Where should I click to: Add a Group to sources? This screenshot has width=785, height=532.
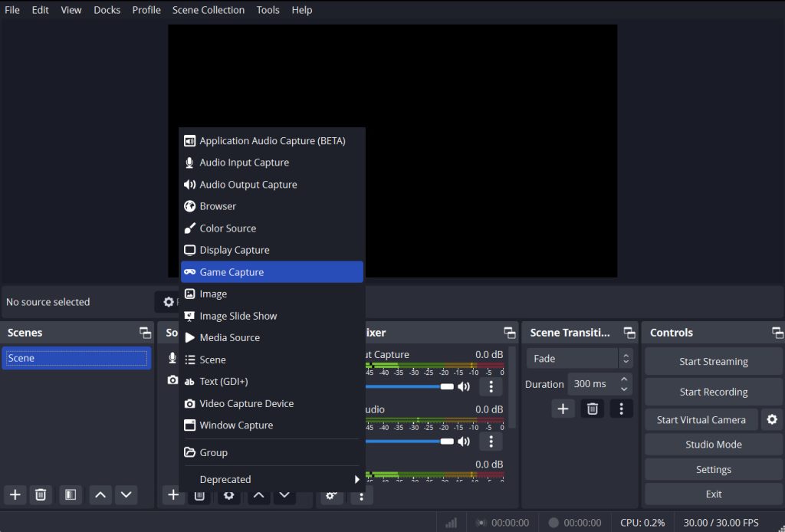click(272, 452)
